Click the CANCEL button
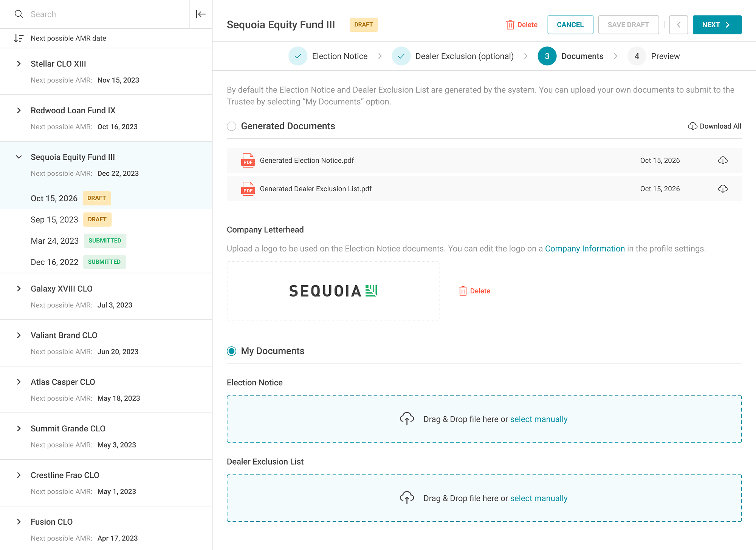The height and width of the screenshot is (550, 756). 570,25
